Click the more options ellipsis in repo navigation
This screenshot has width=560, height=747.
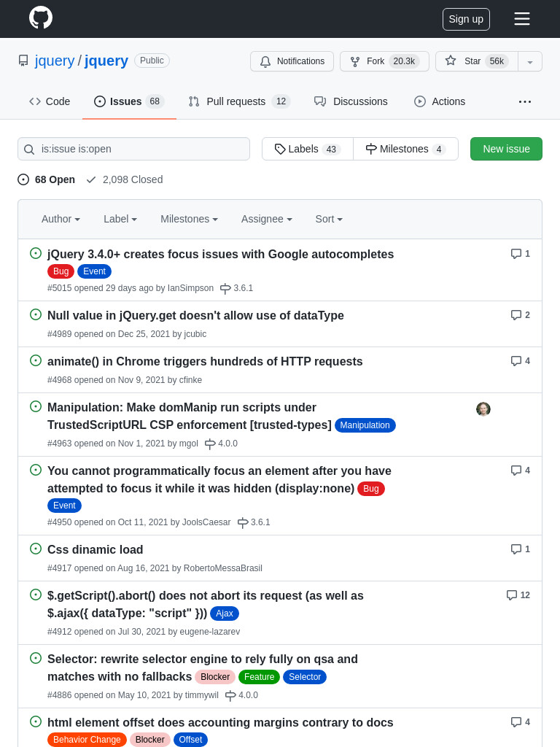tap(525, 101)
